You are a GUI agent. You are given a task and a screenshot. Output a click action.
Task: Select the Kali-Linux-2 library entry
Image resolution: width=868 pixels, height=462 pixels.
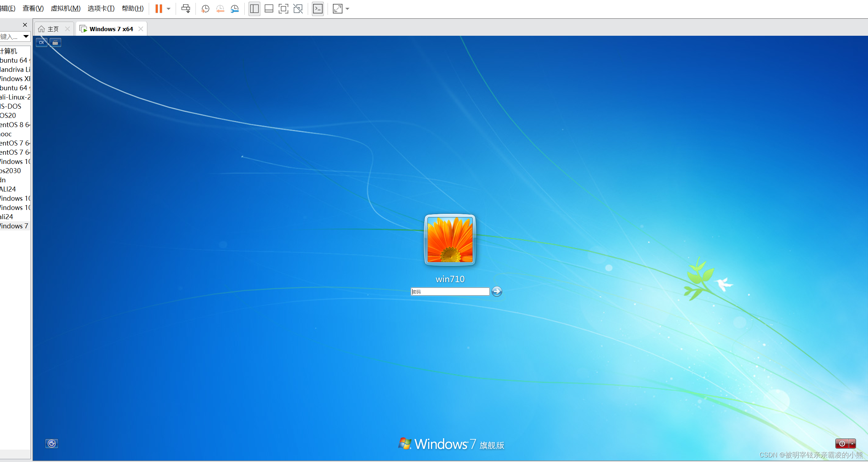15,97
